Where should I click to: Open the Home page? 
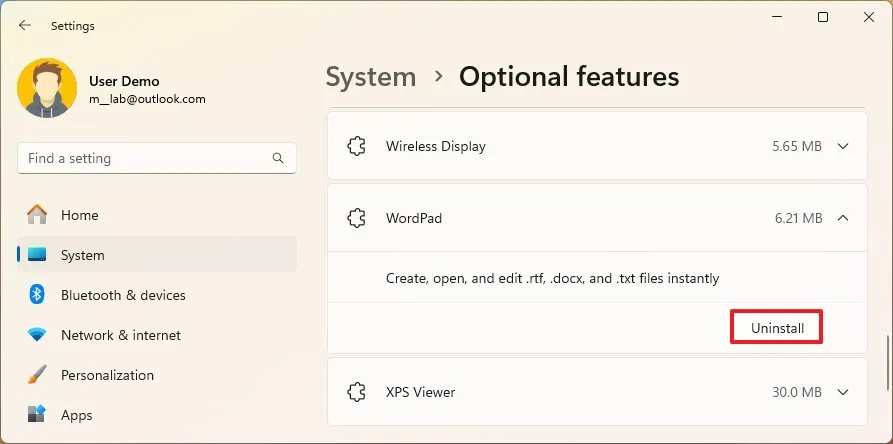tap(157, 215)
